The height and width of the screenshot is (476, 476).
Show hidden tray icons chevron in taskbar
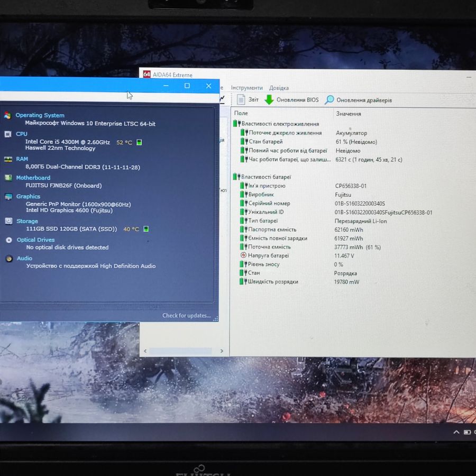click(x=456, y=432)
